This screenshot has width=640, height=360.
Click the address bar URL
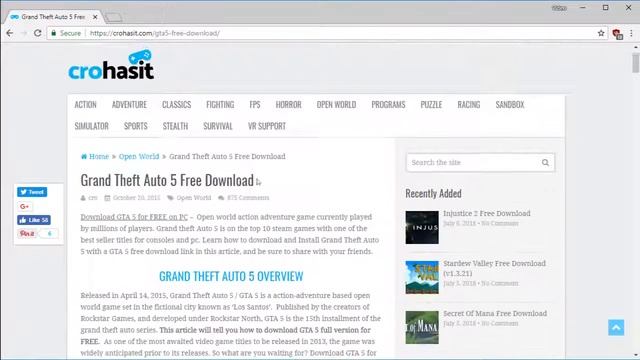pos(155,33)
